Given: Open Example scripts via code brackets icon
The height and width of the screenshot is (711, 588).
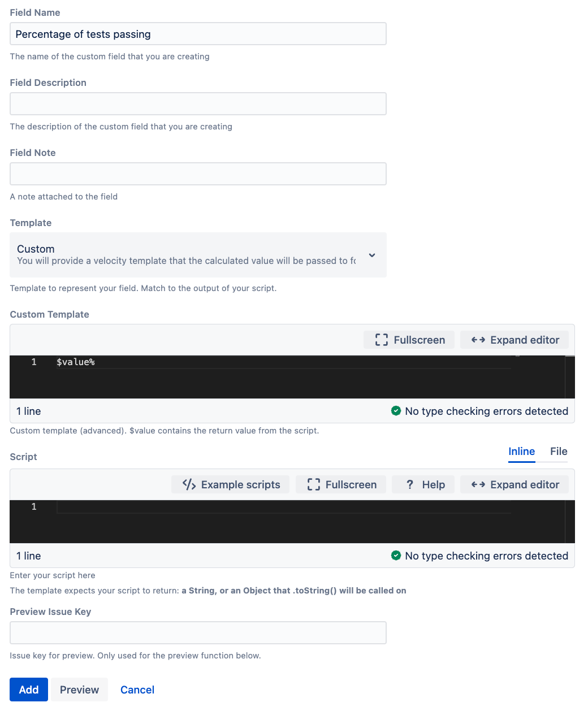Looking at the screenshot, I should [189, 484].
